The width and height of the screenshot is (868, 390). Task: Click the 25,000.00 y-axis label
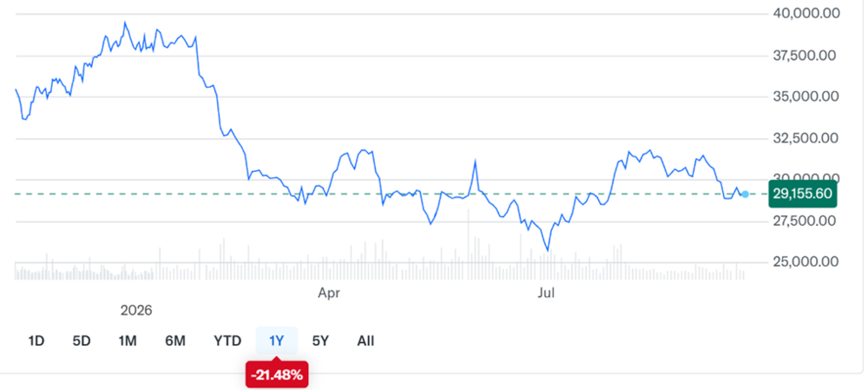coord(806,261)
